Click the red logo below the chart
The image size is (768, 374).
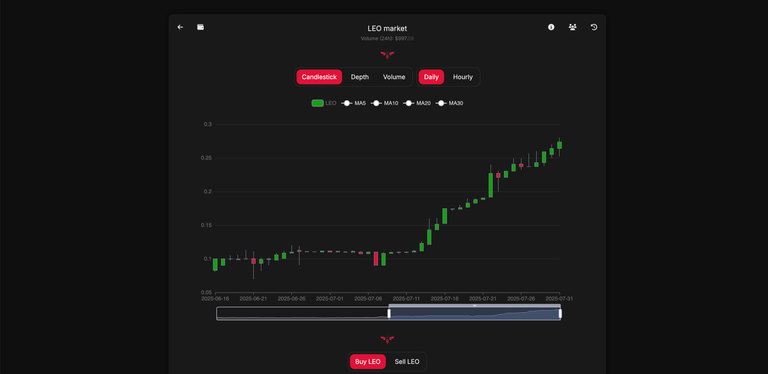[387, 339]
